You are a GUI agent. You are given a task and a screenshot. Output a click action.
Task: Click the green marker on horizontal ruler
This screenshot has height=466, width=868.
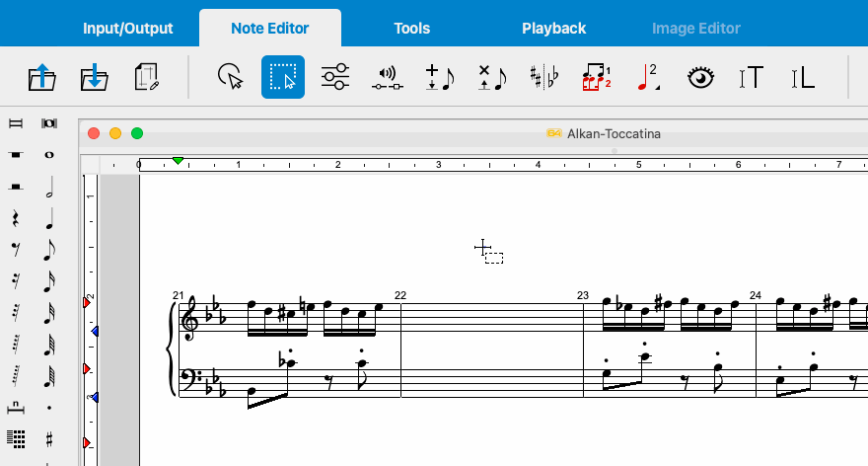178,160
